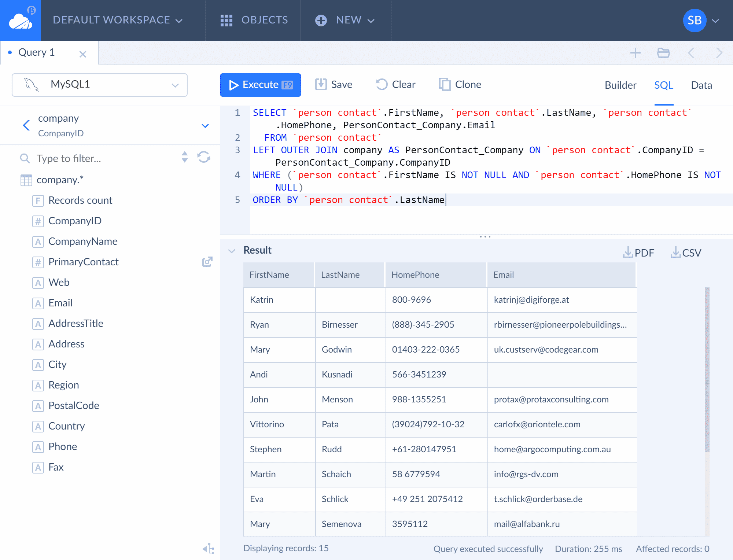This screenshot has width=733, height=560.
Task: Click the refresh schema icon next to the filter
Action: pyautogui.click(x=204, y=157)
